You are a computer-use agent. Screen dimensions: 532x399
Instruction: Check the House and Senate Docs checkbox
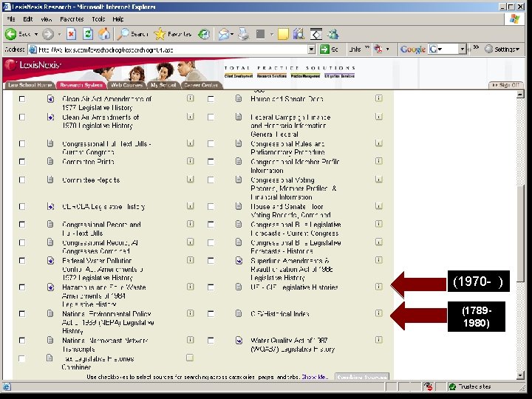[x=211, y=99]
